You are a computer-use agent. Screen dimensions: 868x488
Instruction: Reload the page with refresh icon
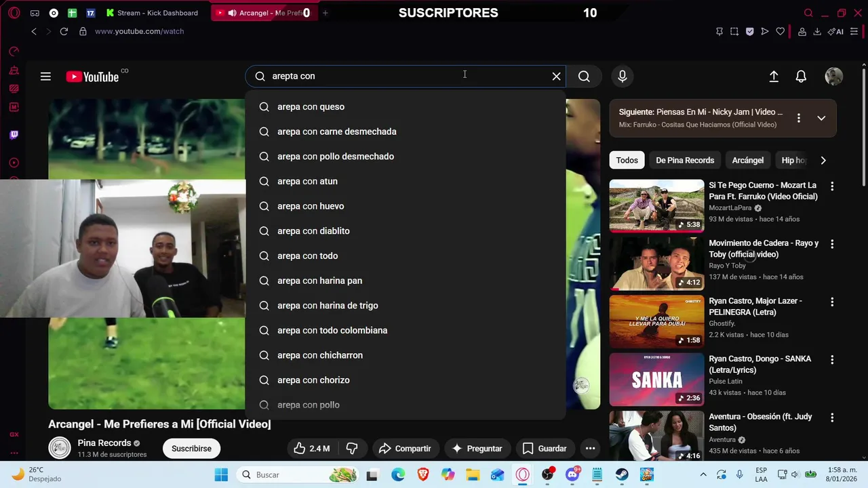click(x=64, y=31)
